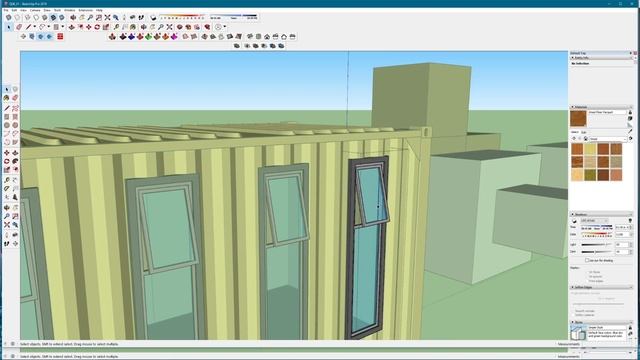Pick the Offset tool in left toolbar

click(x=15, y=170)
